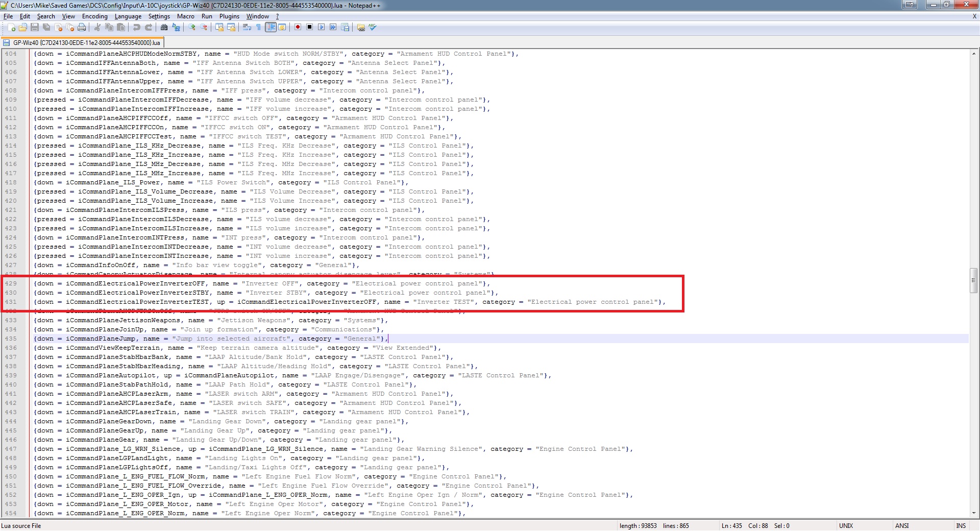Toggle Show All Characters pilcrow icon

click(x=258, y=27)
